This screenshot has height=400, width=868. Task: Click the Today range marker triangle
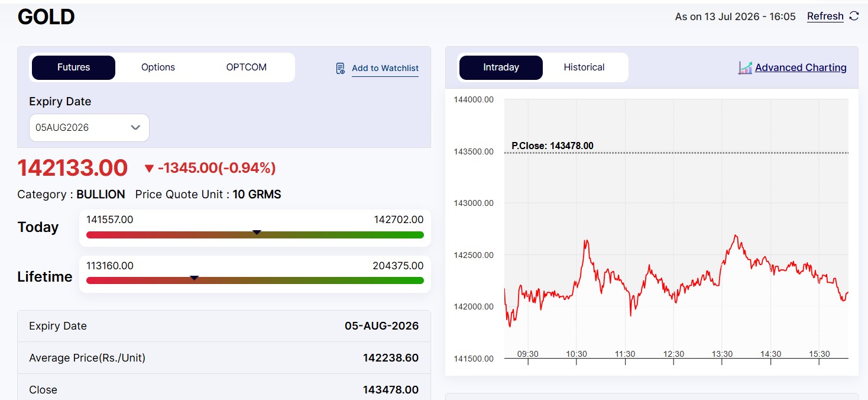[x=257, y=233]
